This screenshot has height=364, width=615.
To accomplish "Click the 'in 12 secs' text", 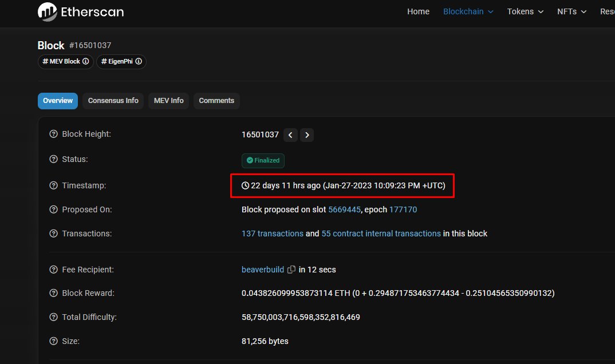I will (x=317, y=270).
